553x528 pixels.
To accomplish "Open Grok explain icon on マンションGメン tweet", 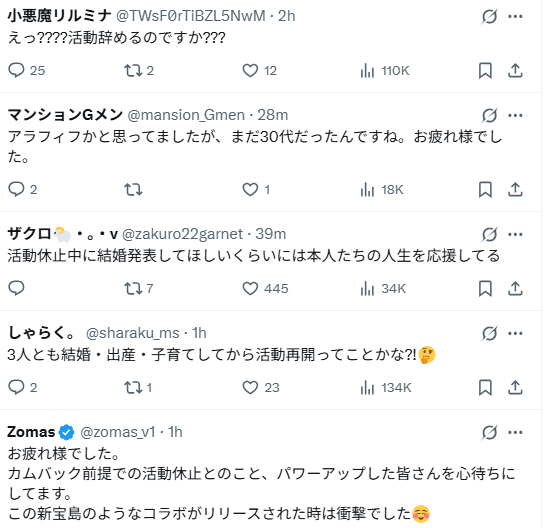I will (x=490, y=115).
